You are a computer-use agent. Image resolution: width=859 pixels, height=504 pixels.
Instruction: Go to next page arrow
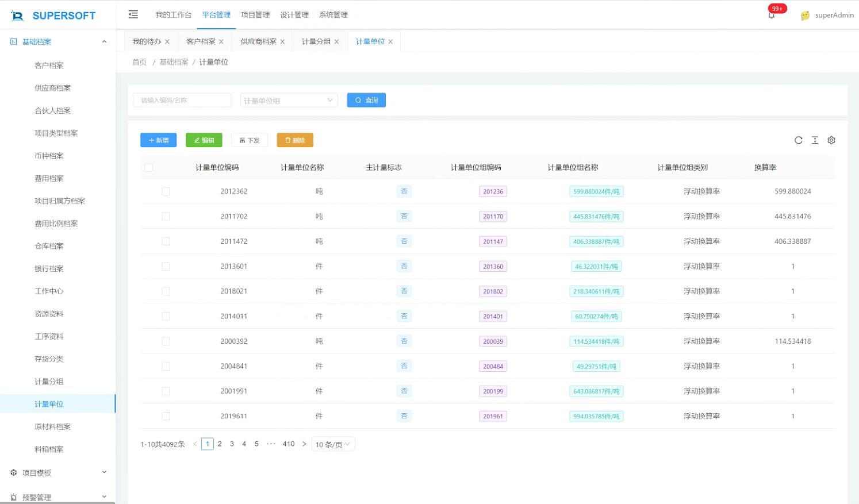pos(304,444)
